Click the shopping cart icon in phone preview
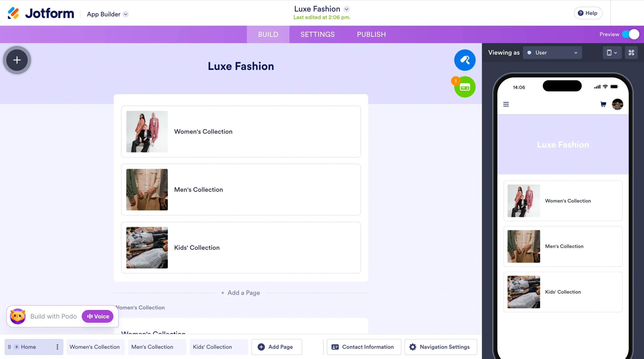This screenshot has width=644, height=359. click(603, 104)
